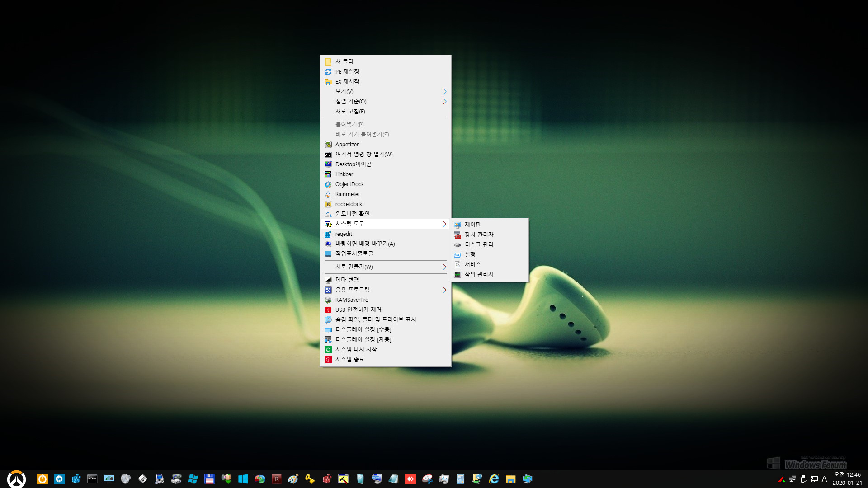Image resolution: width=868 pixels, height=488 pixels.
Task: Choose 시스템 다시 시작 option
Action: pyautogui.click(x=385, y=350)
